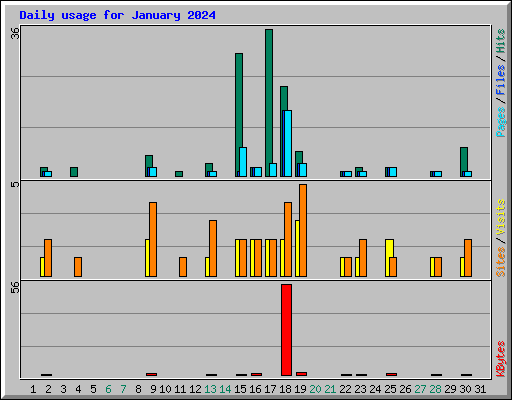This screenshot has width=512, height=400.
Task: Click the green Hits bar for day 4
Action: click(x=74, y=172)
